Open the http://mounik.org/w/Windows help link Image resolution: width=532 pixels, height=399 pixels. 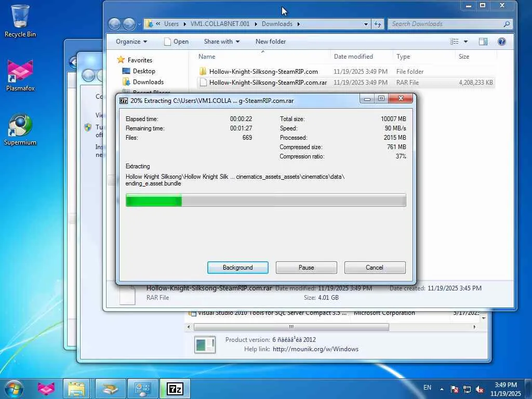tap(315, 349)
